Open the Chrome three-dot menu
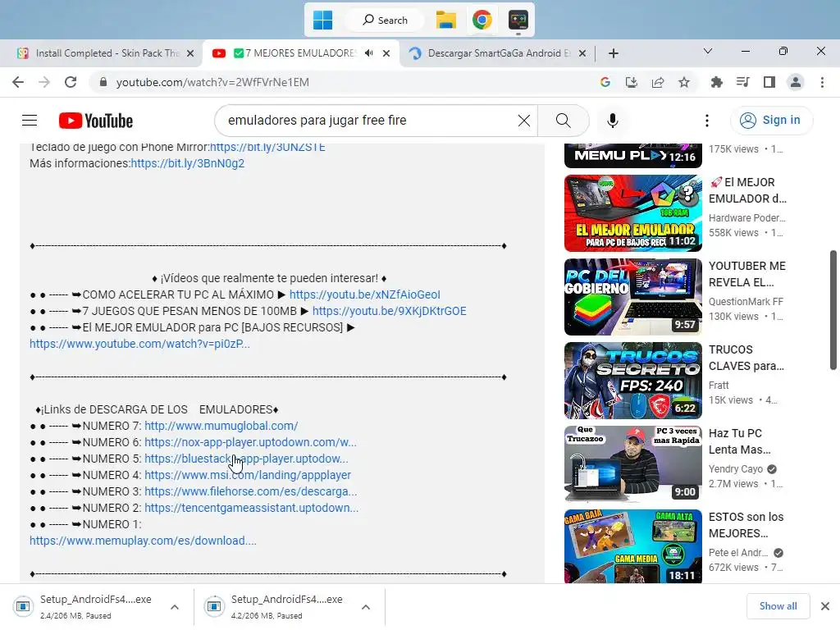840x630 pixels. click(x=822, y=83)
